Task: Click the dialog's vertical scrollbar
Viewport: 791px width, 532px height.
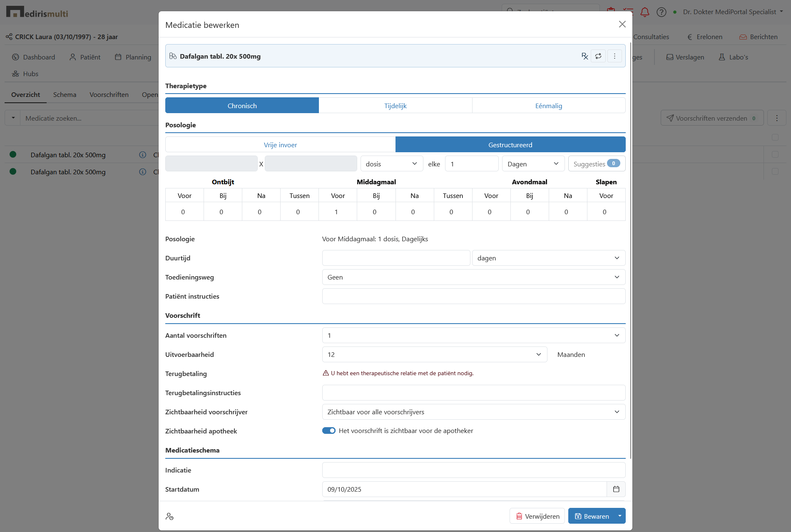Action: pyautogui.click(x=630, y=250)
